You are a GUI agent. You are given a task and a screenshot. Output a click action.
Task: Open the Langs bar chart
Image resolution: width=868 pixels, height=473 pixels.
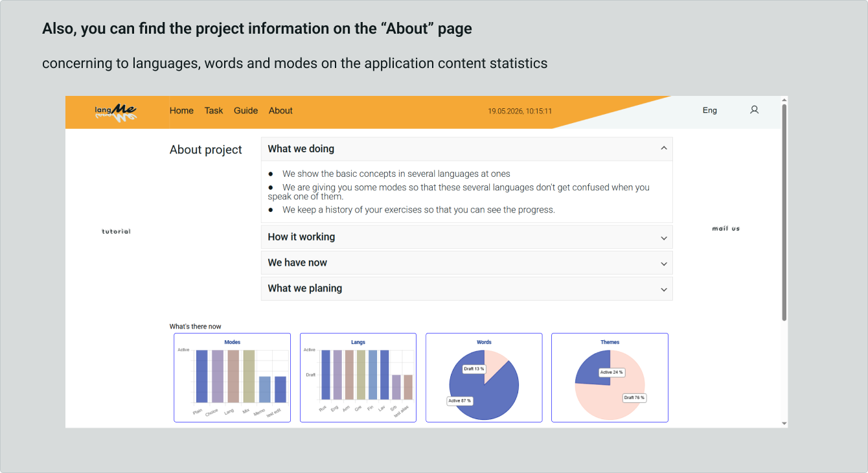(358, 378)
